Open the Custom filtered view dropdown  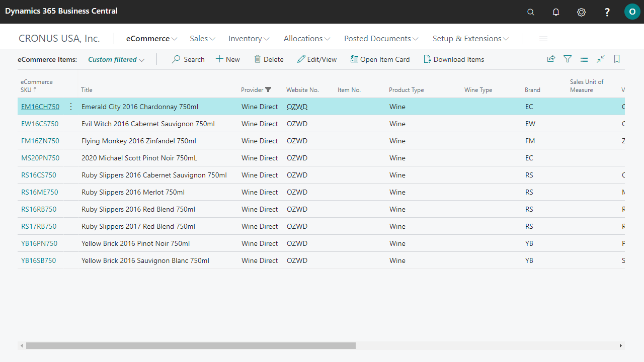pyautogui.click(x=116, y=59)
